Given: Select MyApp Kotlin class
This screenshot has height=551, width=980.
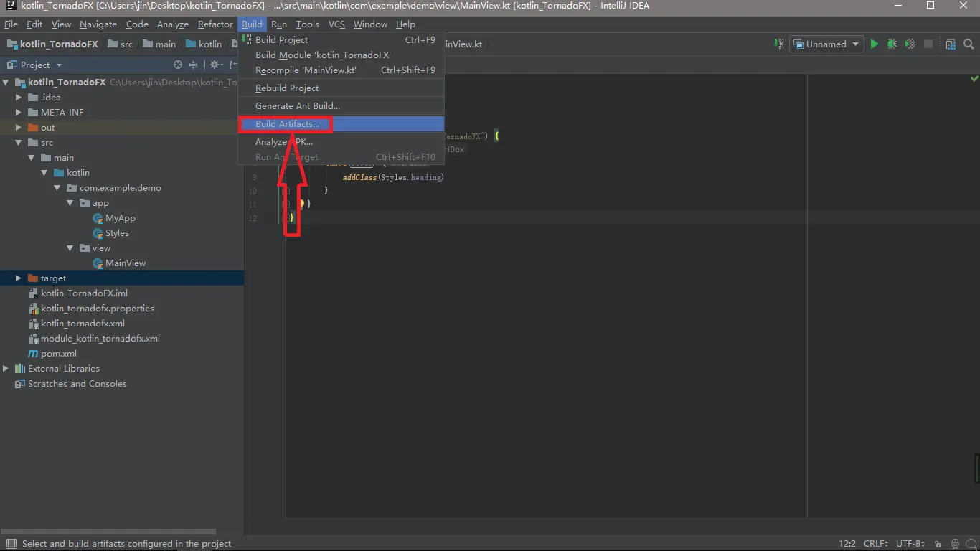Looking at the screenshot, I should [x=114, y=218].
